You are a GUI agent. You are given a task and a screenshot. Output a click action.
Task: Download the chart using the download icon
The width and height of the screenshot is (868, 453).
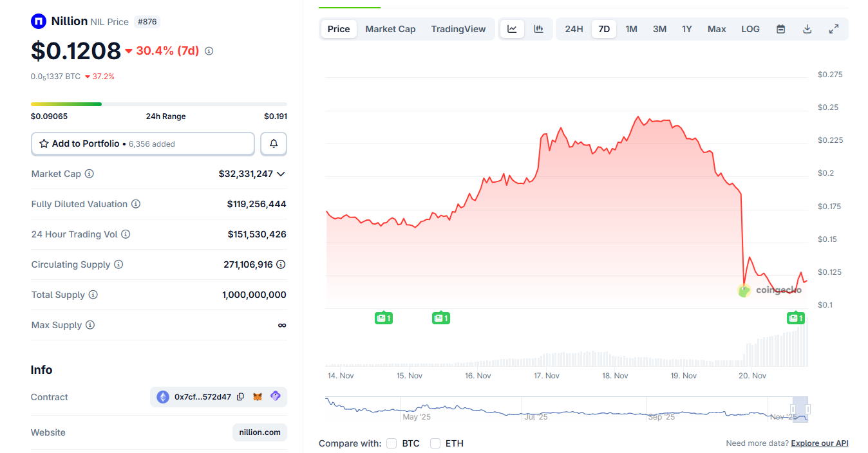[x=807, y=28]
